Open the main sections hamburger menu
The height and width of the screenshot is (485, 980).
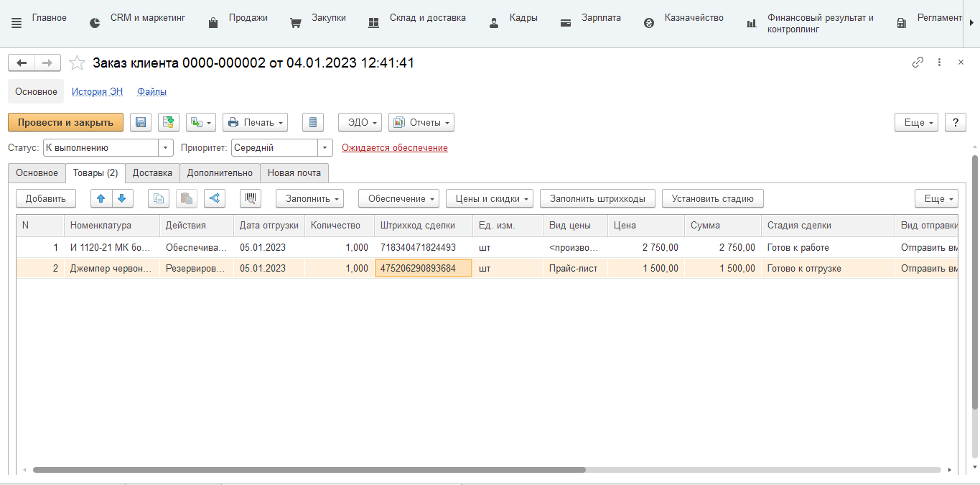(17, 23)
